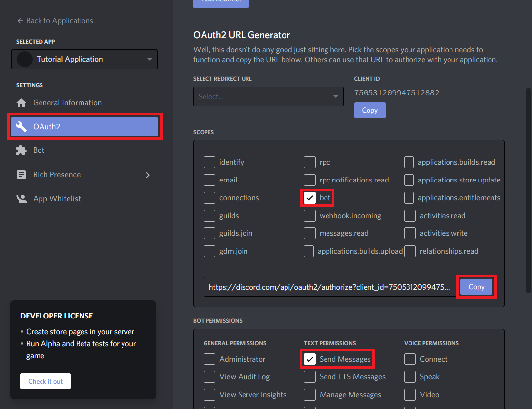Uncheck the bot scope checkbox

310,198
